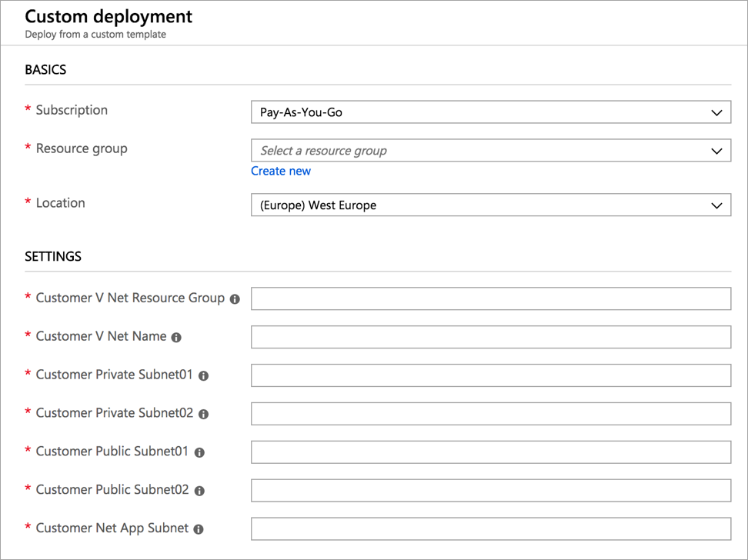The image size is (748, 560).
Task: Click the Custom deployment page title
Action: click(x=109, y=16)
